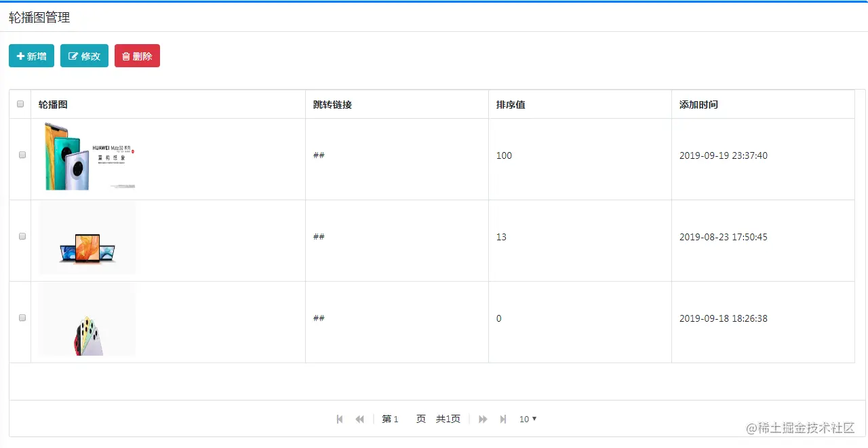Image resolution: width=868 pixels, height=448 pixels.
Task: Check the row with sort value 100
Action: point(22,155)
